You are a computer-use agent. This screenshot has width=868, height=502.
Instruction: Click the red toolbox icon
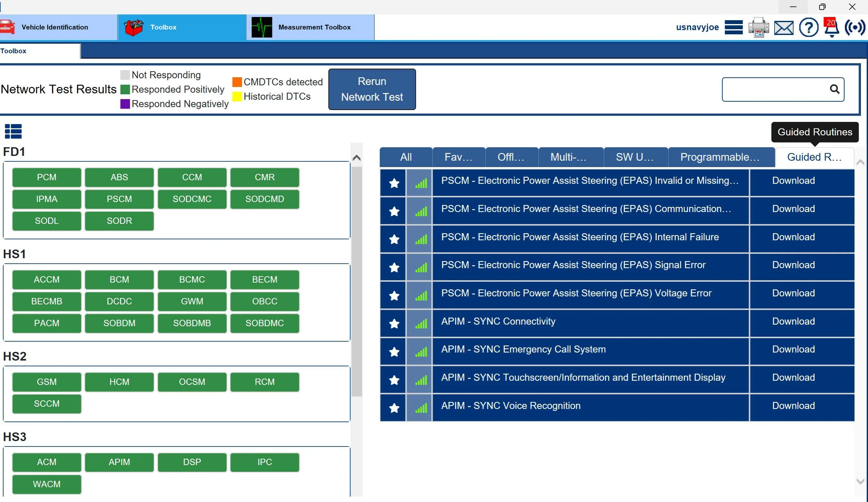click(133, 27)
